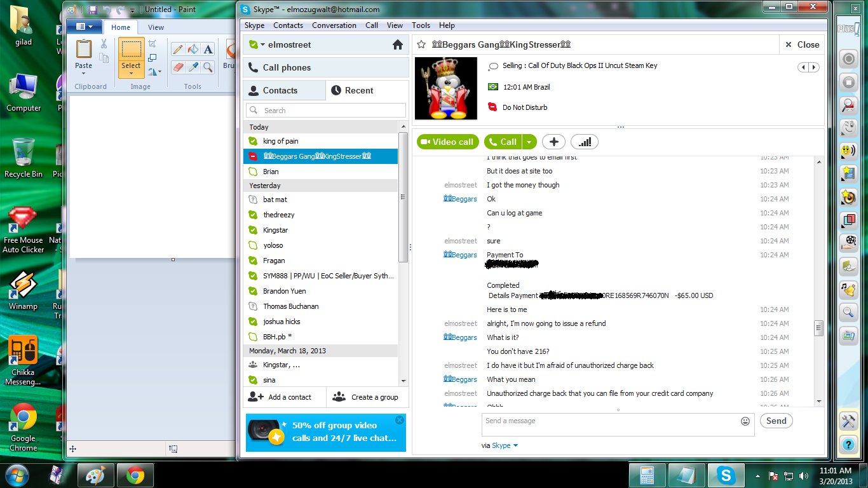Click the record circle icon in Plus sidebar
Screen dimensions: 868x488
pos(848,59)
